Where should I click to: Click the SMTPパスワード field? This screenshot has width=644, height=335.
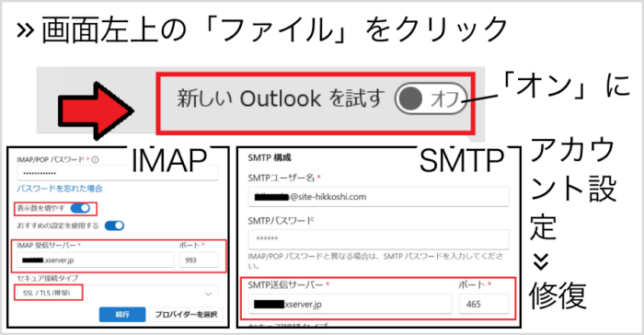pos(378,238)
